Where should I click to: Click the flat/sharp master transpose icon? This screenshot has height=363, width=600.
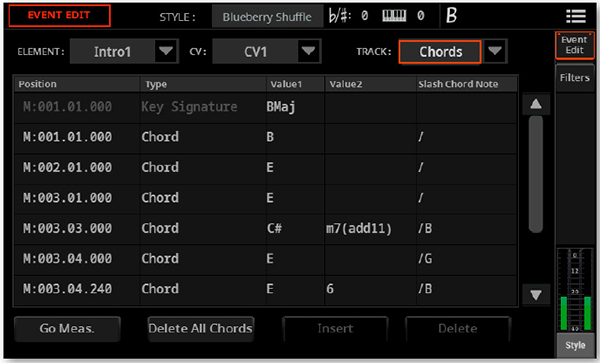[x=340, y=16]
